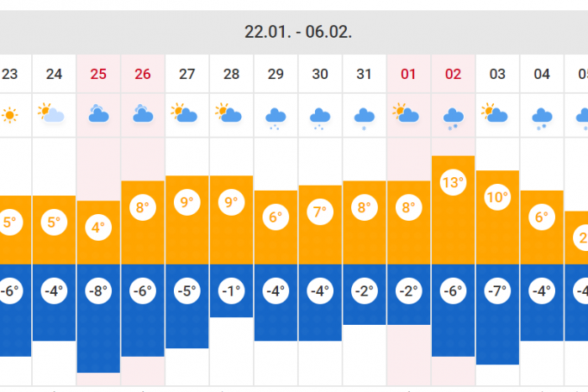Click the weather icon under day 31
The image size is (588, 392).
tap(364, 115)
